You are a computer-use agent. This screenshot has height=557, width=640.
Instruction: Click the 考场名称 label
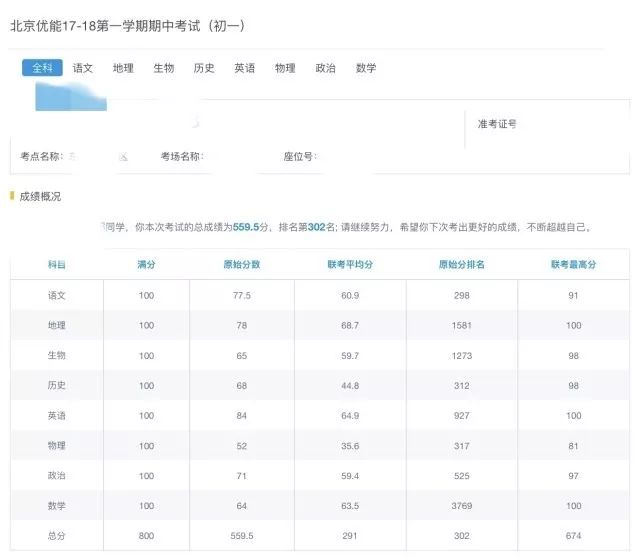(x=182, y=157)
